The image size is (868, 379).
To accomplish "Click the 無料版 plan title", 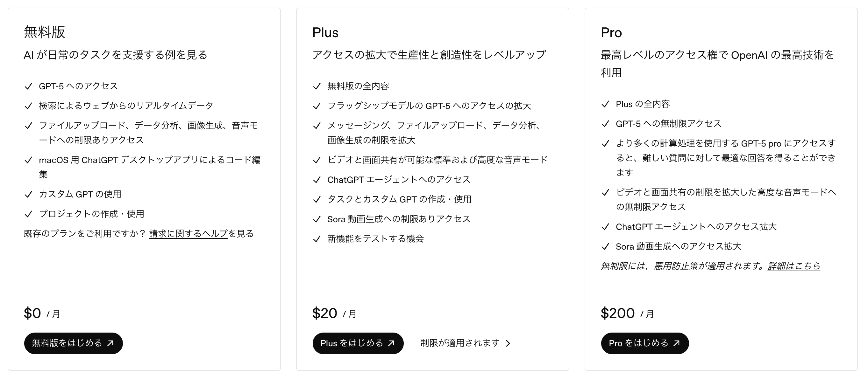I will coord(45,32).
